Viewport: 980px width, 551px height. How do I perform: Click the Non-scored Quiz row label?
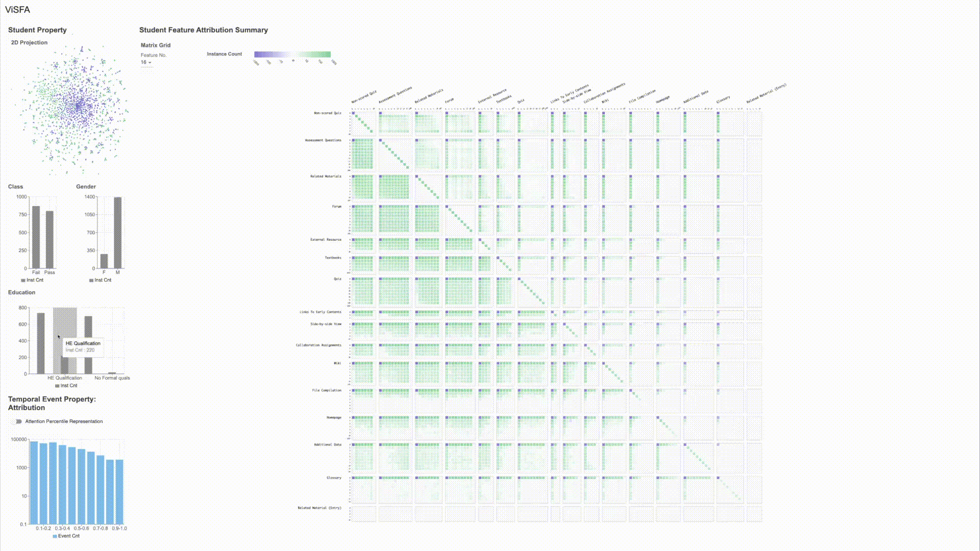point(327,113)
